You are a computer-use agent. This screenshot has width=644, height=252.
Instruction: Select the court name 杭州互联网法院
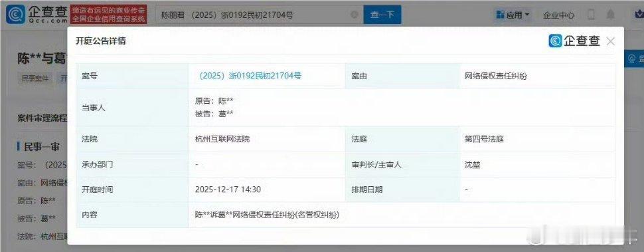tap(222, 139)
